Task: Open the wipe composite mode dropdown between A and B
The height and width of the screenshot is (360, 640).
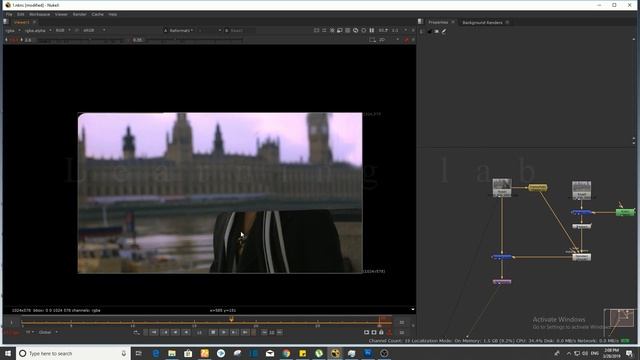Action: coord(209,30)
